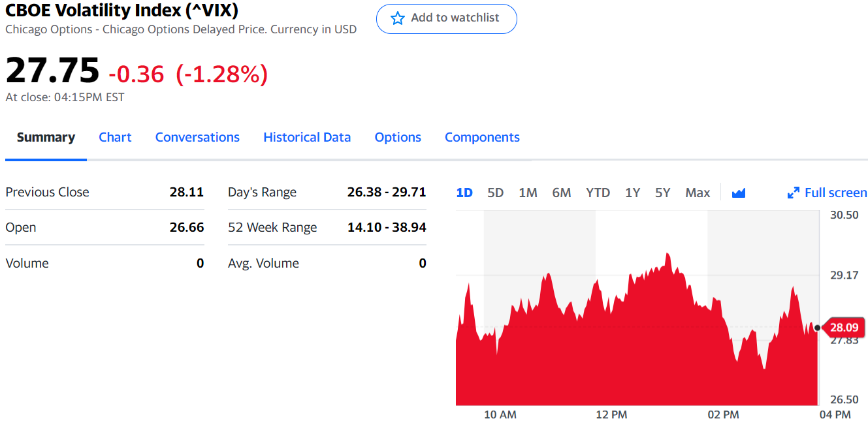The width and height of the screenshot is (868, 423).
Task: View the Components tab
Action: [x=482, y=137]
